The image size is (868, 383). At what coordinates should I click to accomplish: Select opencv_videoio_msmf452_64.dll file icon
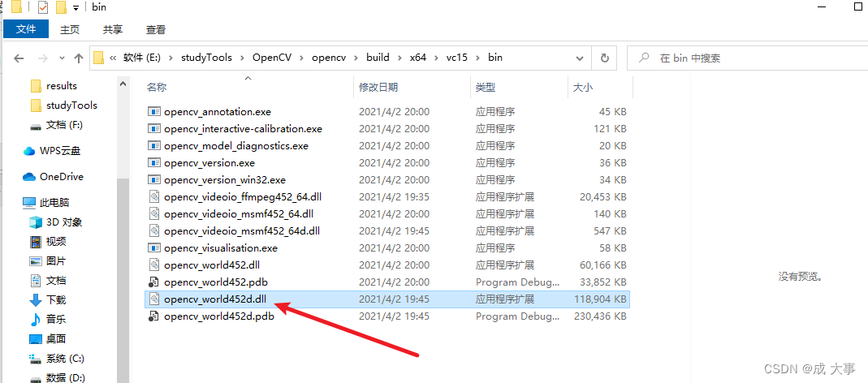[x=154, y=213]
